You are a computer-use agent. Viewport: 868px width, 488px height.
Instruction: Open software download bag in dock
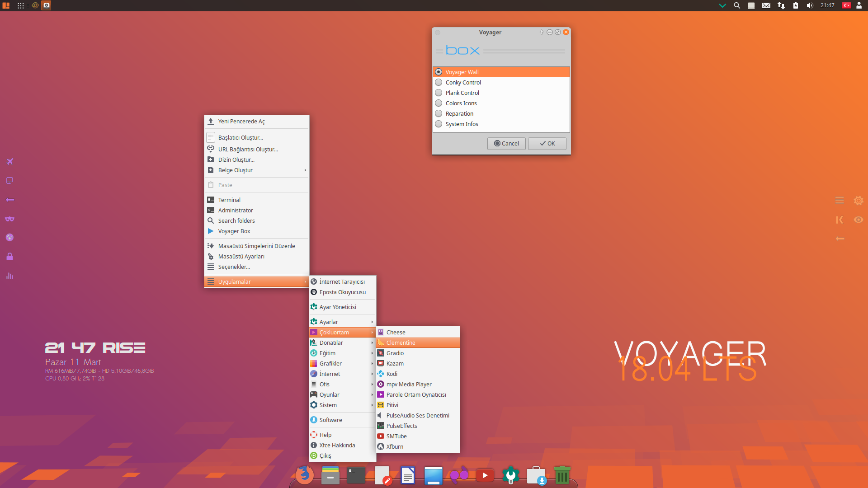(x=537, y=475)
